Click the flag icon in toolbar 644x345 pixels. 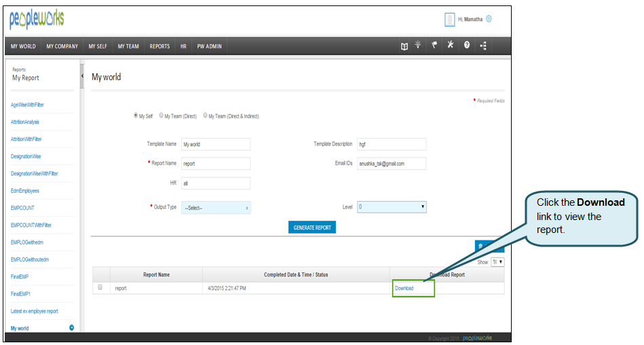[x=434, y=46]
